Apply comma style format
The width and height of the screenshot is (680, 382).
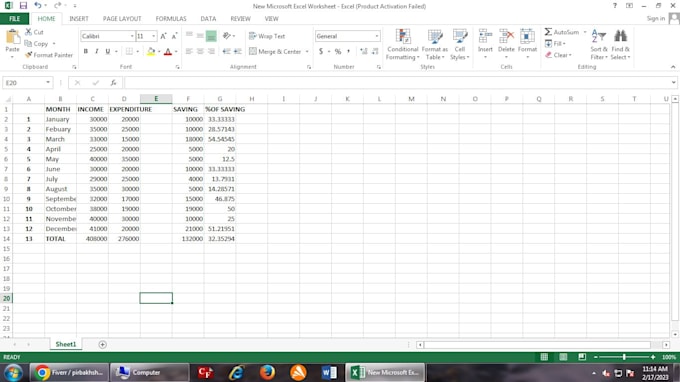click(349, 51)
